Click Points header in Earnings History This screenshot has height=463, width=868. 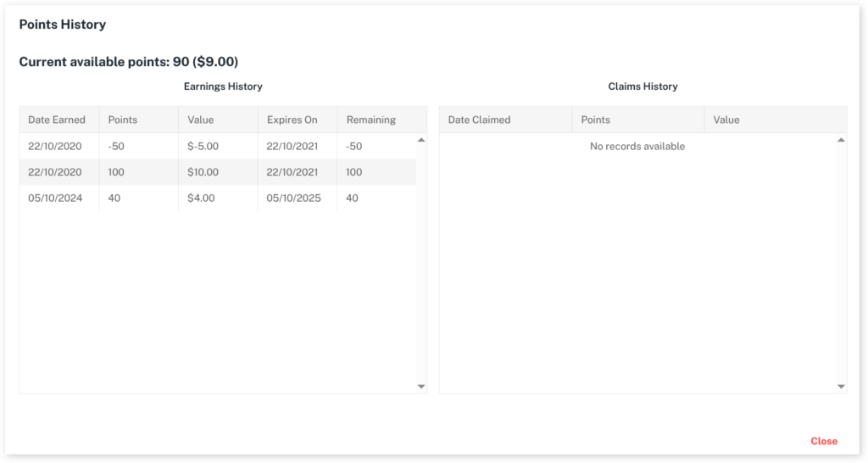tap(123, 120)
